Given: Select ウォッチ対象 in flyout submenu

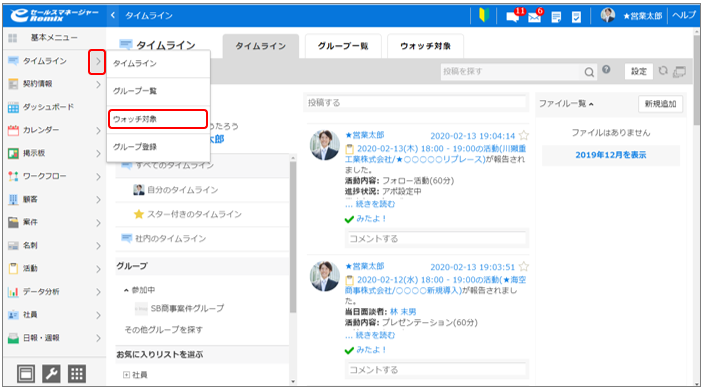Looking at the screenshot, I should point(158,119).
